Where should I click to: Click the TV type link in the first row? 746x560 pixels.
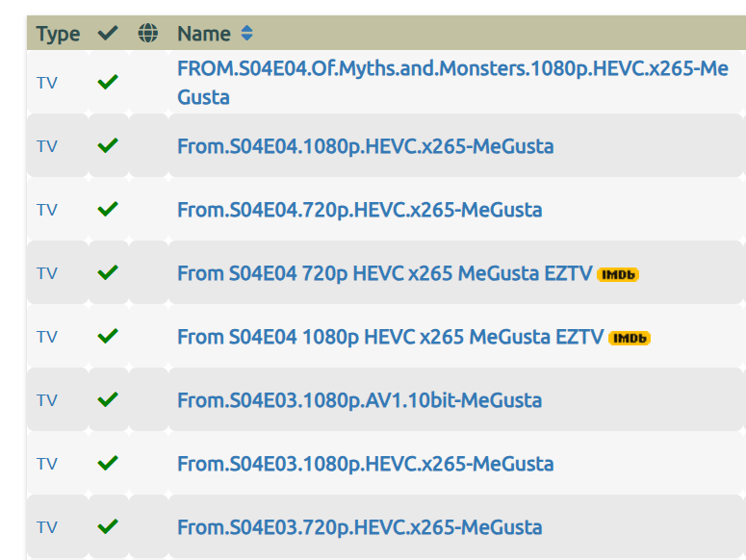pyautogui.click(x=47, y=83)
